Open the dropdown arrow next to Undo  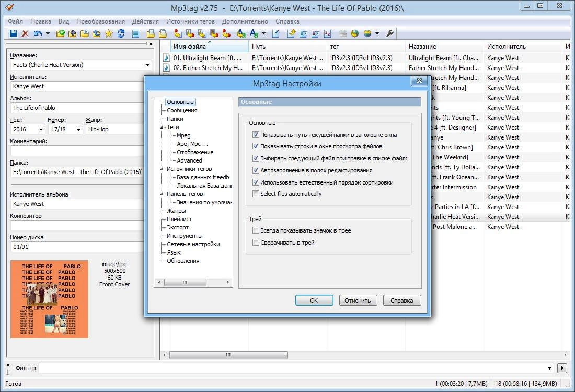[48, 34]
